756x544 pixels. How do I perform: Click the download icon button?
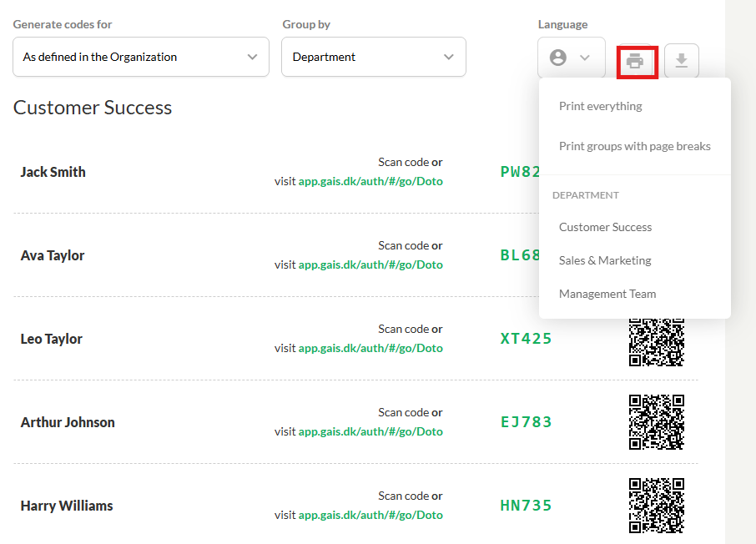pyautogui.click(x=681, y=61)
